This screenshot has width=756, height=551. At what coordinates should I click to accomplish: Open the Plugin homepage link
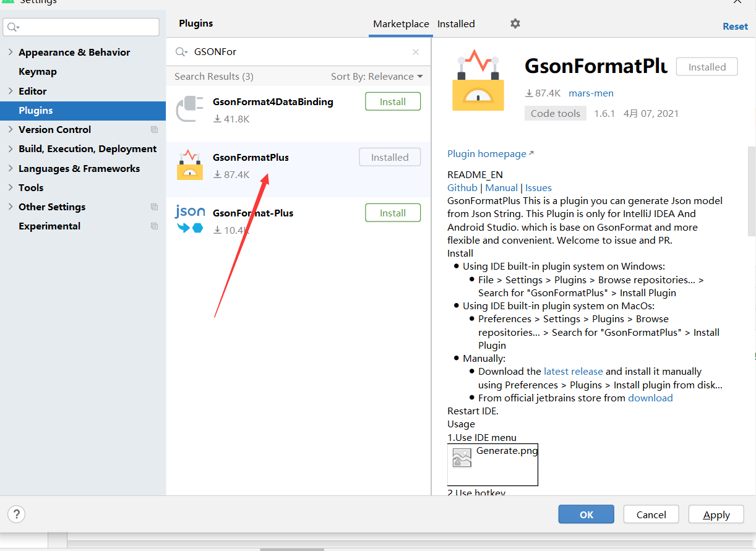coord(490,154)
